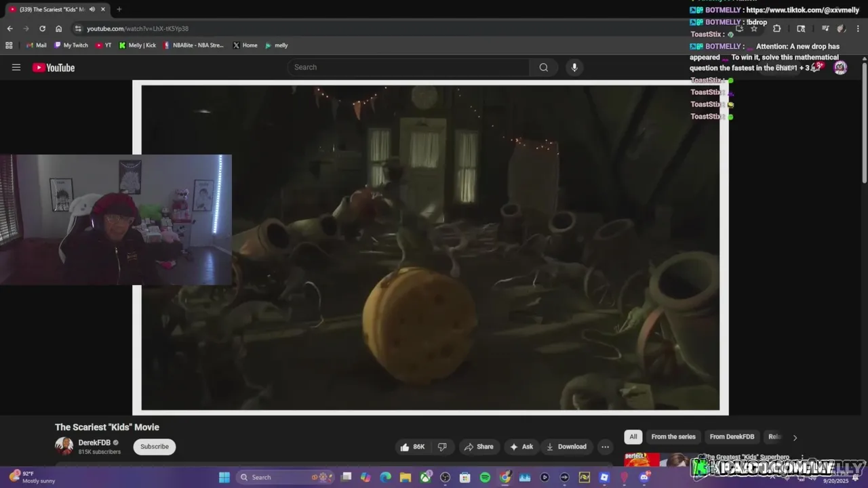Viewport: 868px width, 488px height.
Task: Open the Mail bookmark
Action: click(36, 45)
